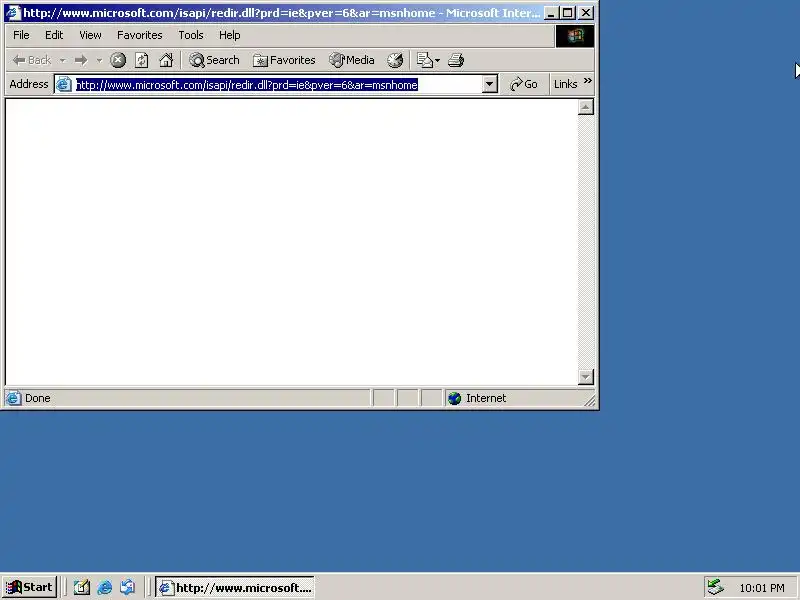Click the Show Desktop quick launch icon

82,588
